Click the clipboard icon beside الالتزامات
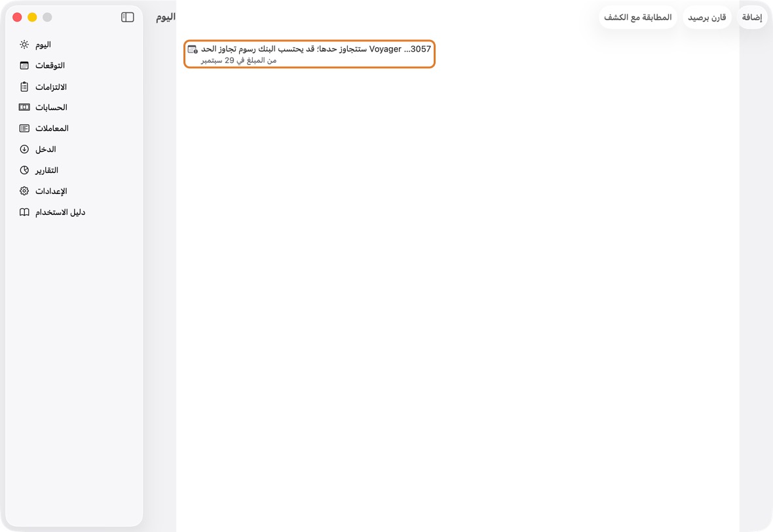 (x=24, y=86)
